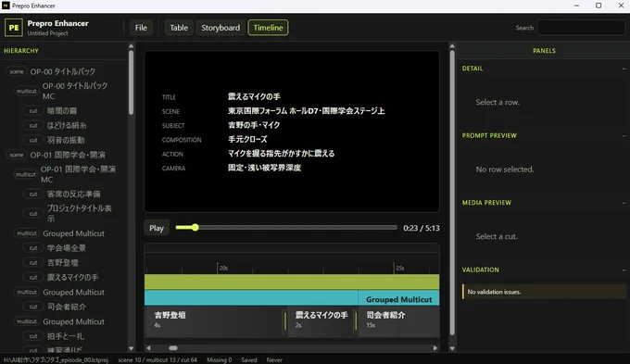Screen dimensions: 630x364
Task: Switch to the Storyboard view tab
Action: [220, 28]
